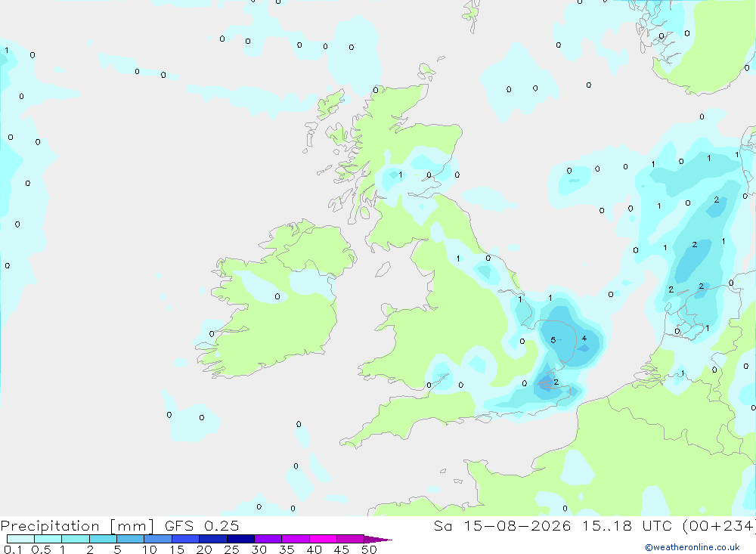This screenshot has width=756, height=554.
Task: Click the 15–20 mm legend swatch
Action: coord(186,539)
